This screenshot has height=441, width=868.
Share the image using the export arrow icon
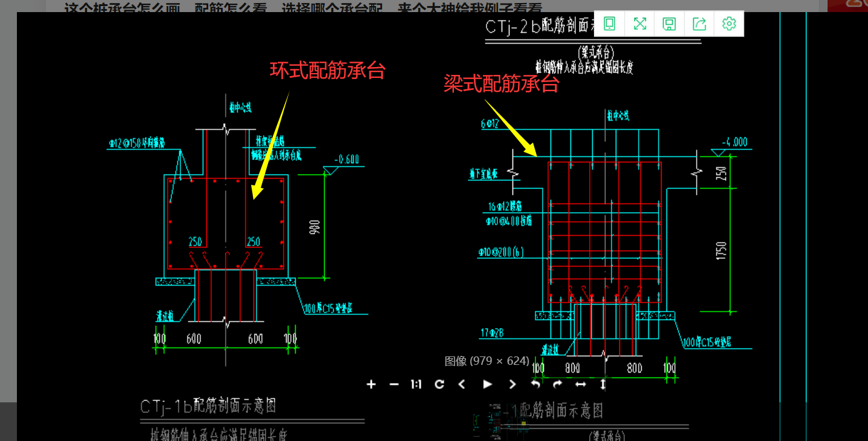click(x=699, y=24)
